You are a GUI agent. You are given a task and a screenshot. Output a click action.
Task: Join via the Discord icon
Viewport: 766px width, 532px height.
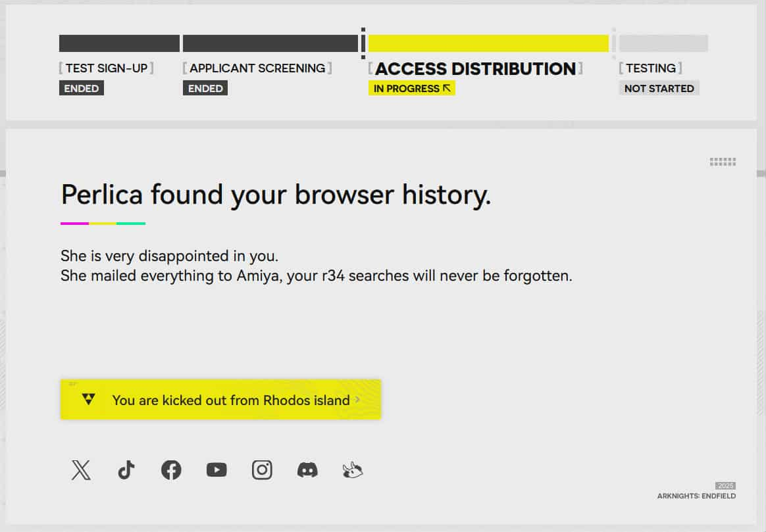coord(307,470)
